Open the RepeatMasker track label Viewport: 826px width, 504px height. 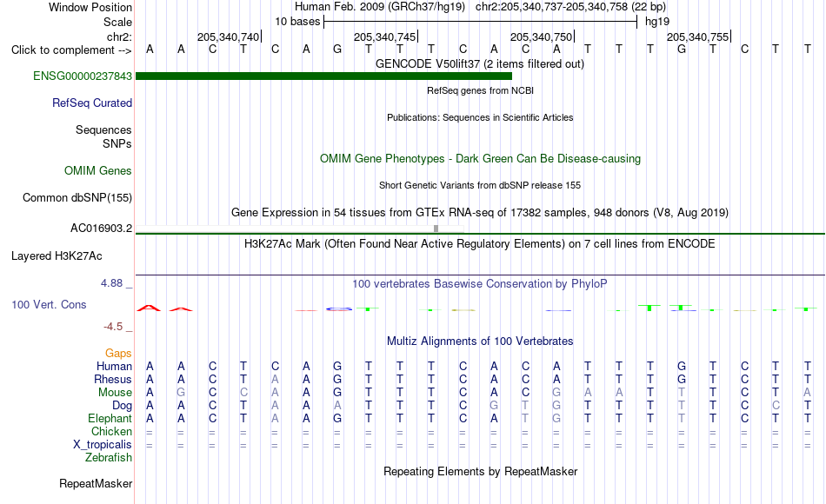coord(96,483)
